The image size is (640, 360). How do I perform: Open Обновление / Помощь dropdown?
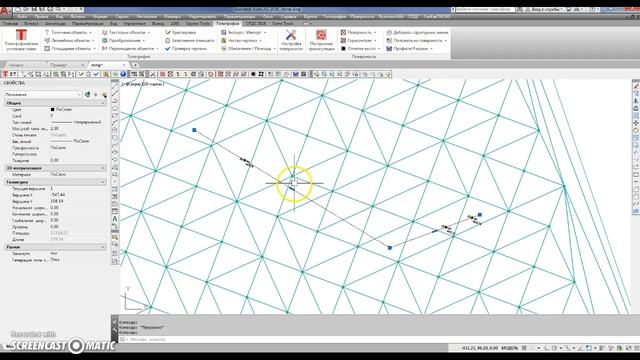[x=248, y=49]
